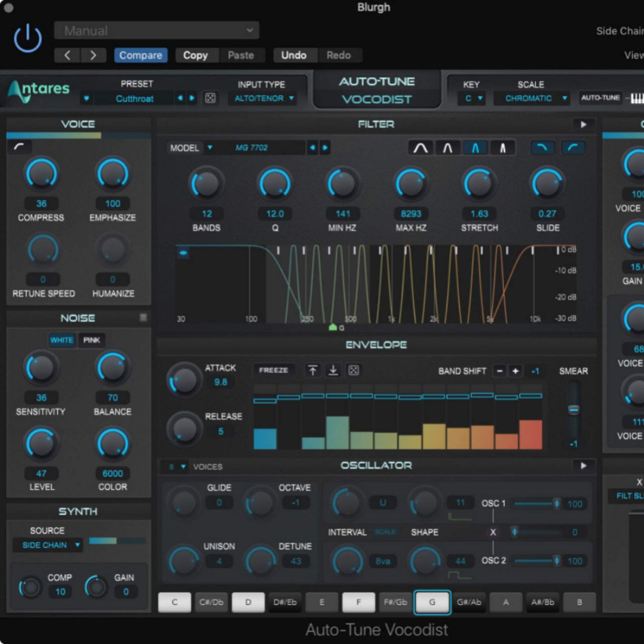
Task: Open the Synth Source Side Chain dropdown
Action: (48, 545)
